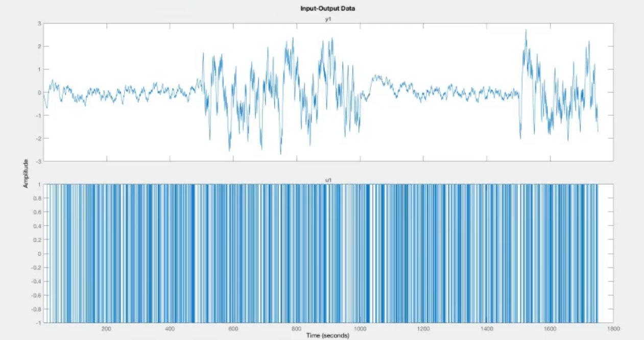Select the 0.8 tick on u1 axis
This screenshot has height=340, width=644.
[37, 199]
